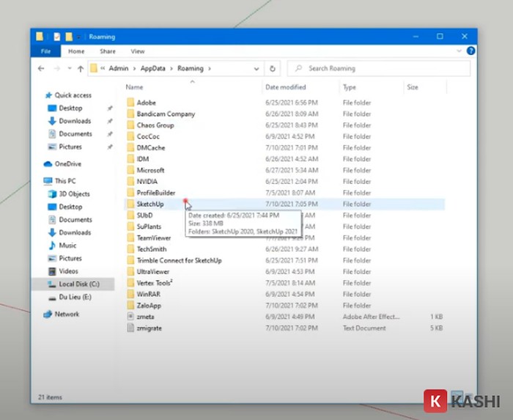
Task: Sort by the Type column header
Action: 350,87
